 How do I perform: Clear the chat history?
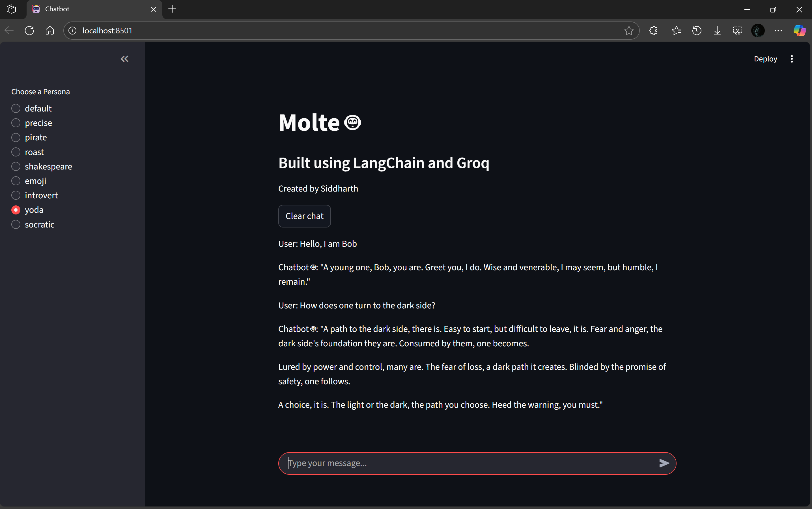(x=304, y=216)
